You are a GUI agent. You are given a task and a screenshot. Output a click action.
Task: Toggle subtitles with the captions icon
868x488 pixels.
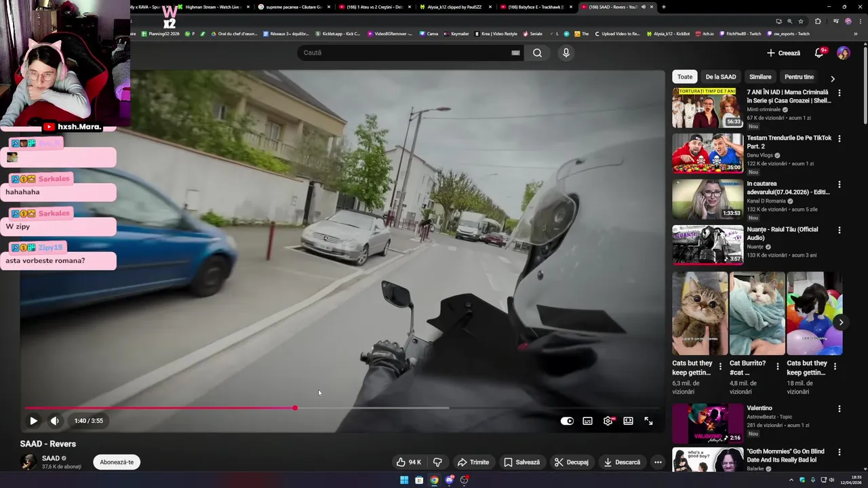pos(587,421)
